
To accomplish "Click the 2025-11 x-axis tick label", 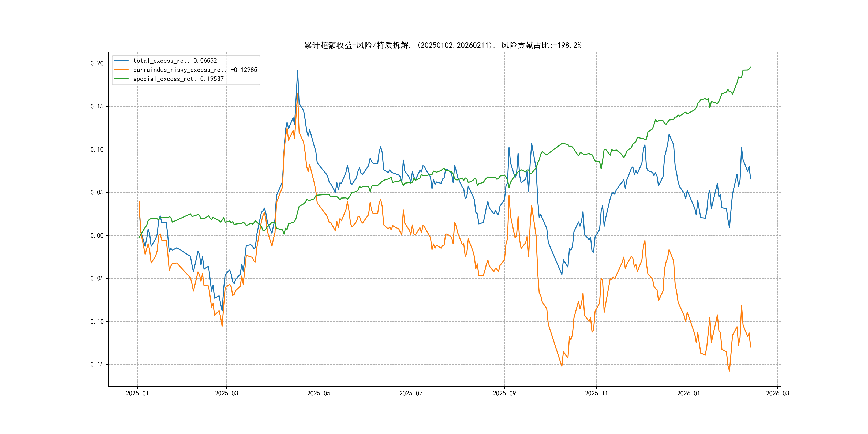I will [x=596, y=393].
